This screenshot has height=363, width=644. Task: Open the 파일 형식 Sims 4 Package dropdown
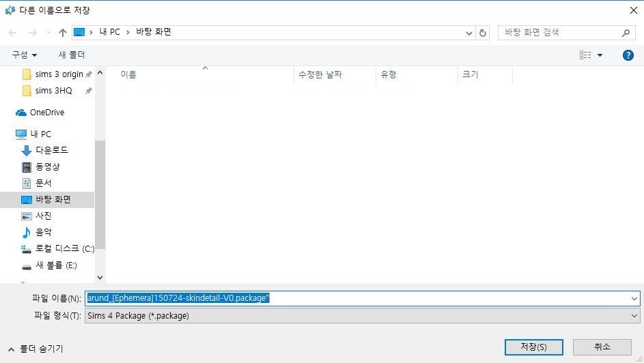pos(362,316)
